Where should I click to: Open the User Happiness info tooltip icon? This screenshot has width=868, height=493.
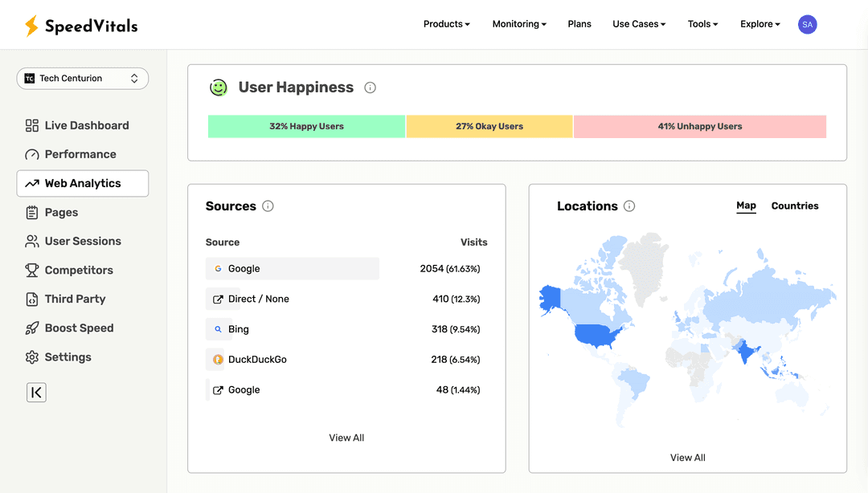point(370,88)
